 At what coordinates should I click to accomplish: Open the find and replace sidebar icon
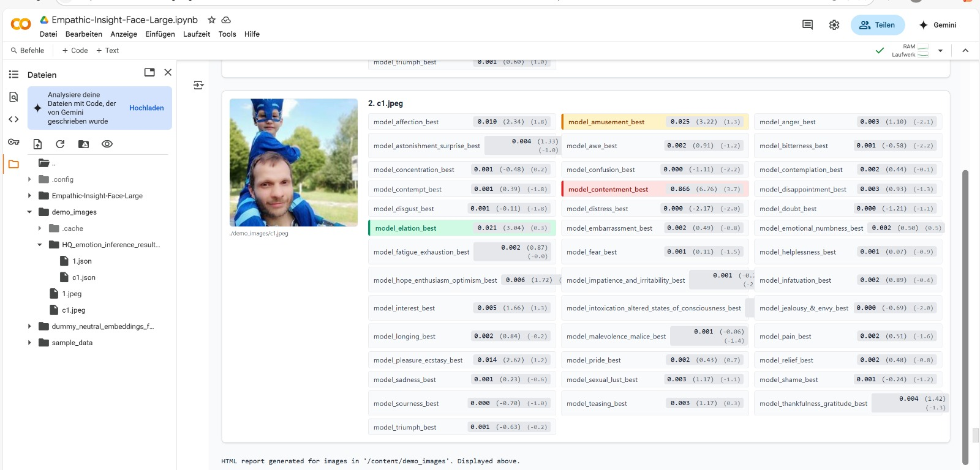pos(13,97)
